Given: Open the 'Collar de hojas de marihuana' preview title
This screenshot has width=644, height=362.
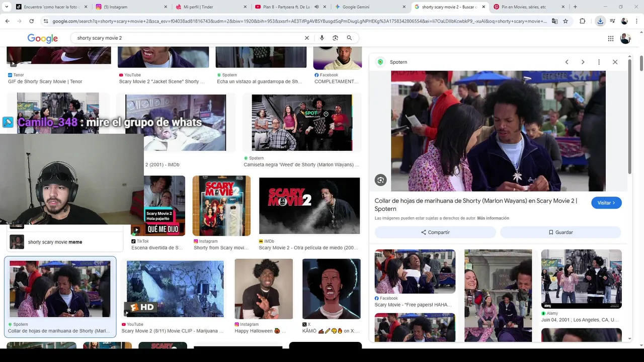Looking at the screenshot, I should tap(475, 205).
